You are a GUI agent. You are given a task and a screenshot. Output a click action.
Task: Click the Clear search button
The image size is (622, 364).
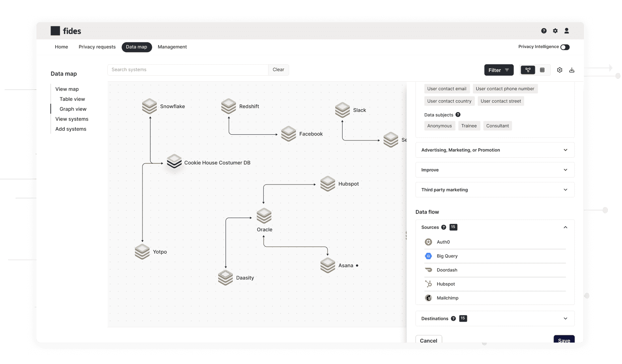click(x=278, y=70)
